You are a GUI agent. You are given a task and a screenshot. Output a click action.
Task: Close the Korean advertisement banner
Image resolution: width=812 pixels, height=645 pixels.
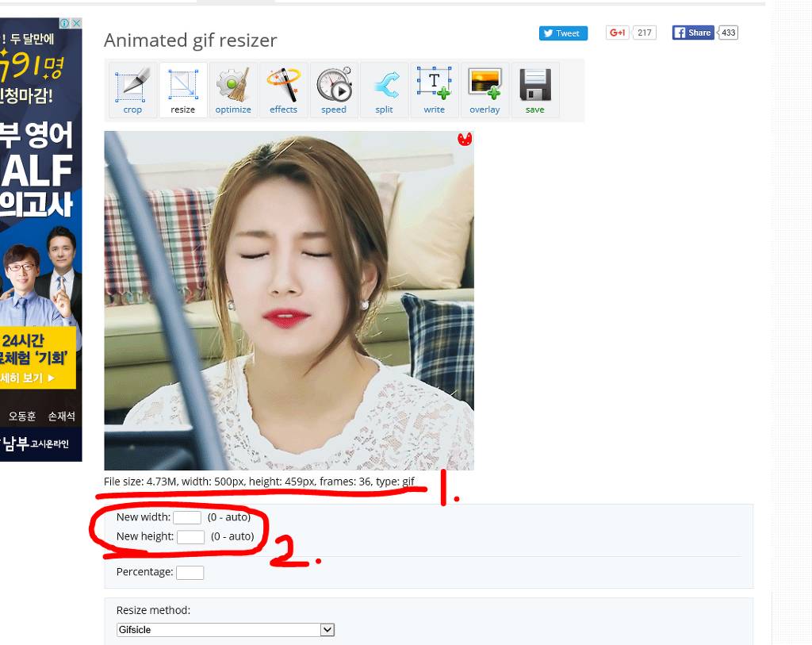click(x=76, y=23)
